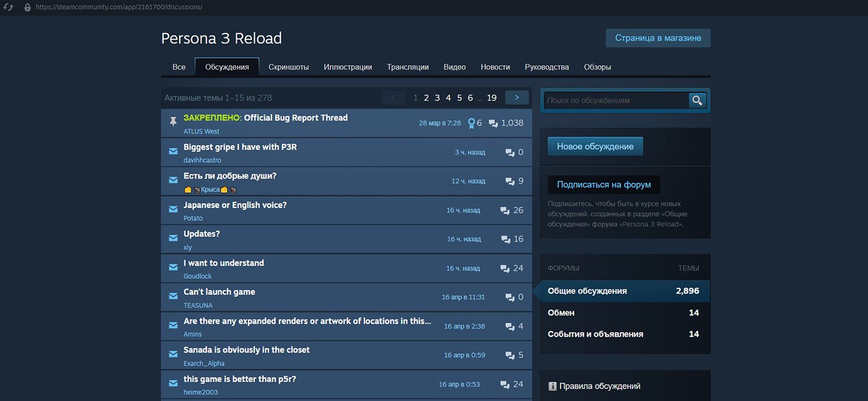Select the "Новости" tab

495,66
